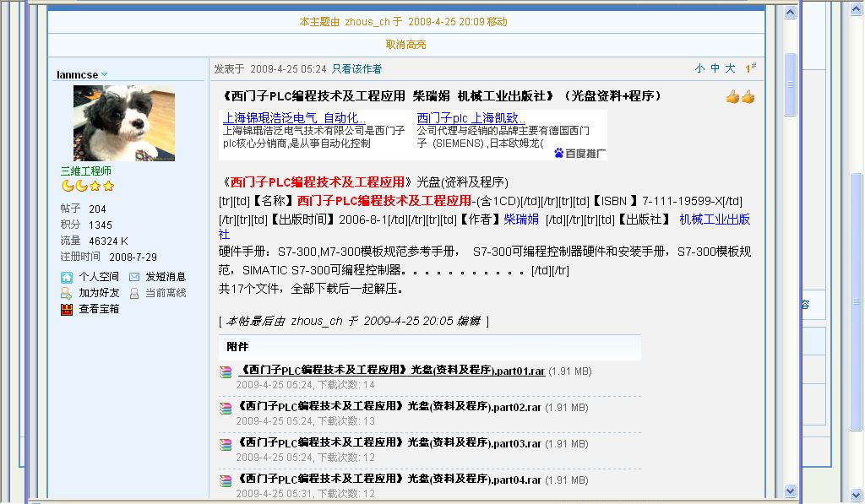Open 个人空间 home icon

pyautogui.click(x=66, y=278)
